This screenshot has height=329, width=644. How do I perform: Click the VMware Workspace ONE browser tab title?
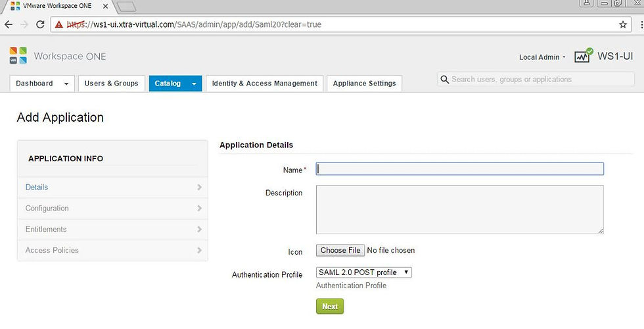pyautogui.click(x=57, y=6)
